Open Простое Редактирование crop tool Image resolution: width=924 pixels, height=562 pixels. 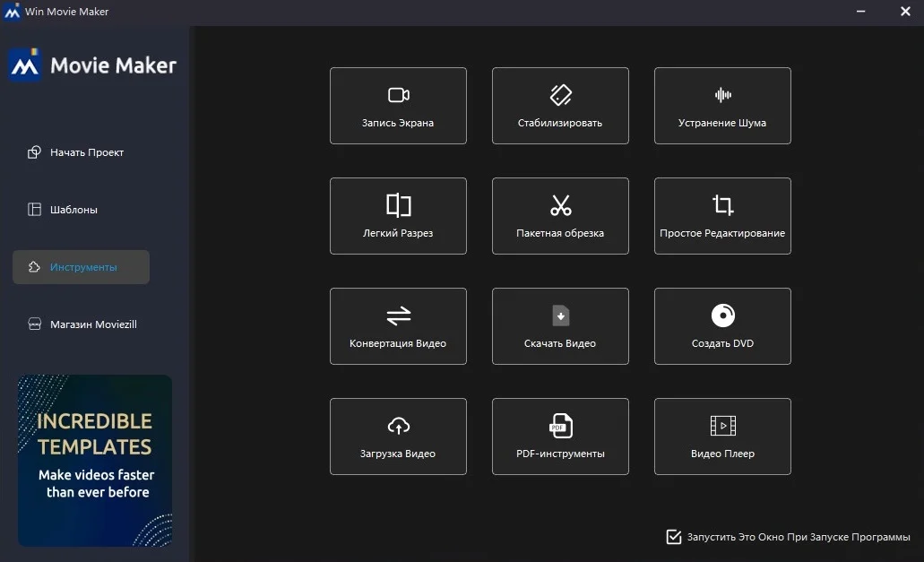722,216
